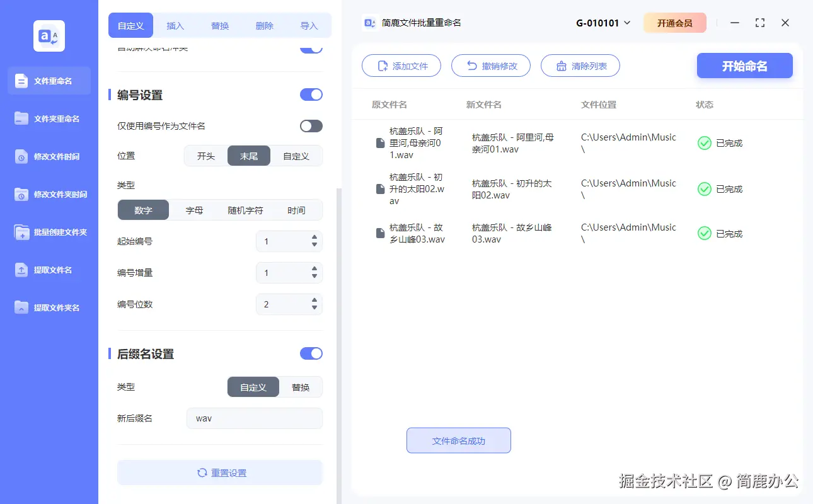Screen dimensions: 813x504
Task: Click the 重置设置 button
Action: tap(220, 472)
